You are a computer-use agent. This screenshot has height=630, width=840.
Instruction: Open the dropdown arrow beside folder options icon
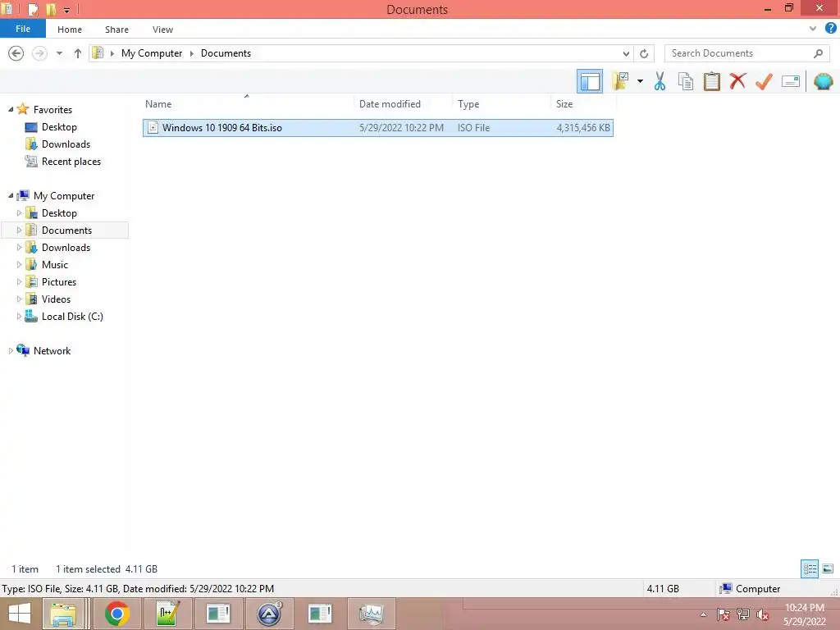coord(640,81)
